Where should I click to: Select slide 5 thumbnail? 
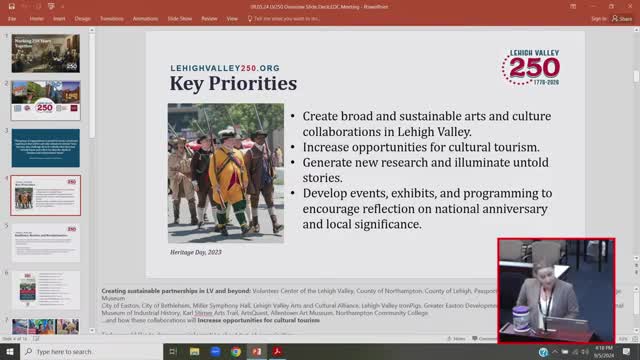(x=46, y=243)
